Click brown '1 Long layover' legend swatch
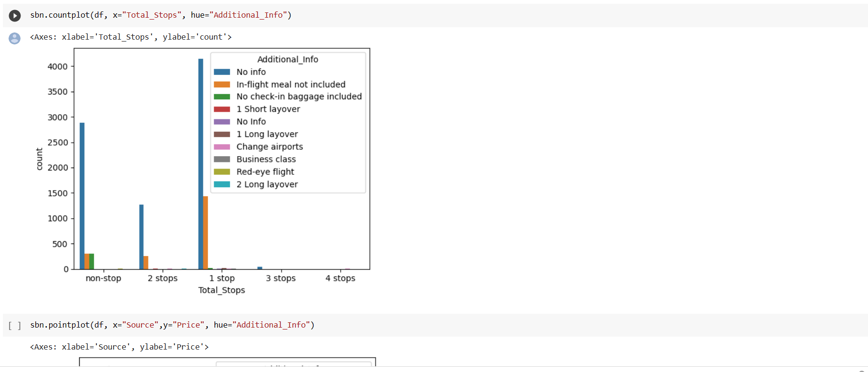The height and width of the screenshot is (372, 868). [x=222, y=135]
